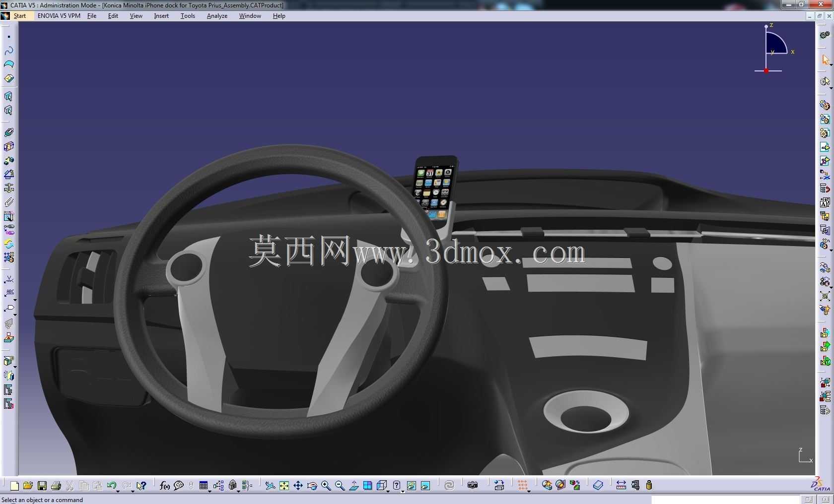
Task: Toggle the padlock icon in bottom toolbar
Action: [232, 485]
